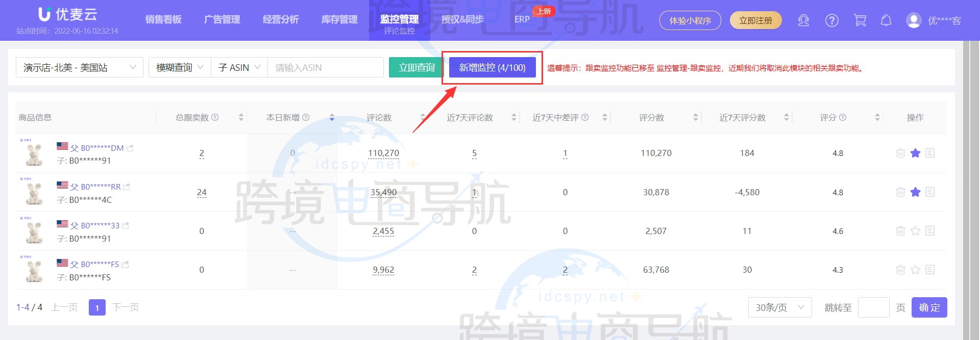The height and width of the screenshot is (340, 980).
Task: Click the 优麦云 logo
Action: 68,14
